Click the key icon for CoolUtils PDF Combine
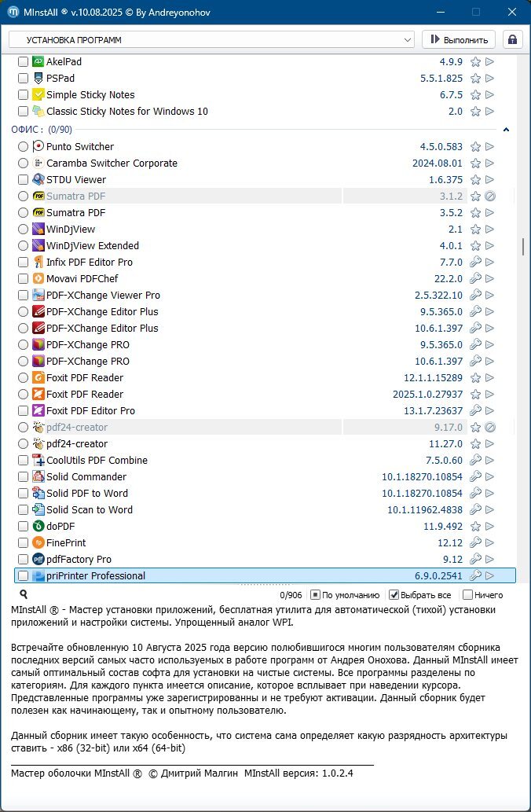 pyautogui.click(x=475, y=461)
